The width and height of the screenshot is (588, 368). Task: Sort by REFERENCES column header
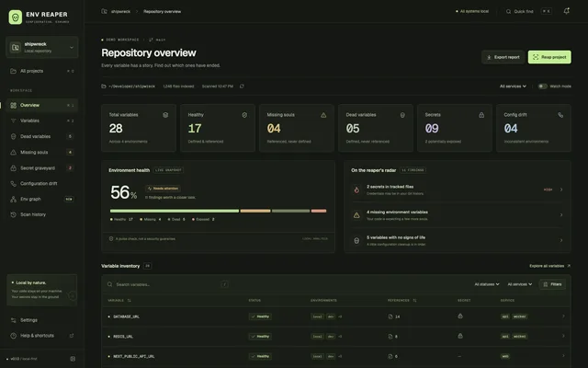pyautogui.click(x=402, y=301)
